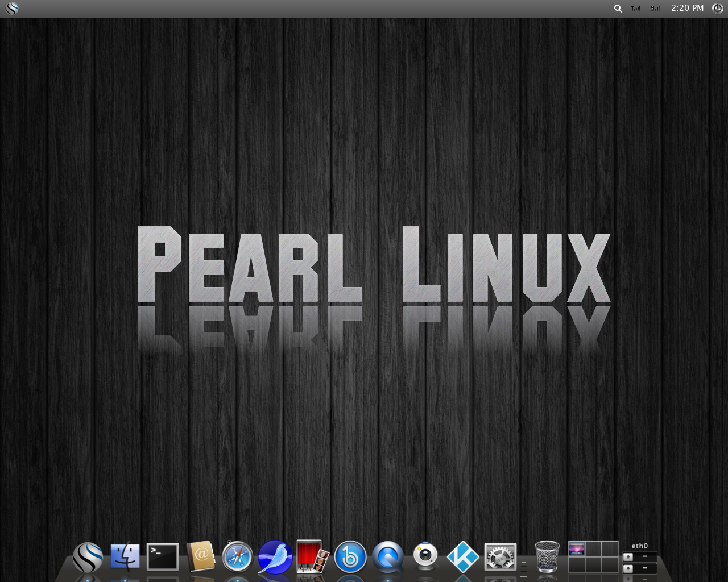Open the network signal indicator in the top panel
This screenshot has width=728, height=582.
click(x=636, y=9)
